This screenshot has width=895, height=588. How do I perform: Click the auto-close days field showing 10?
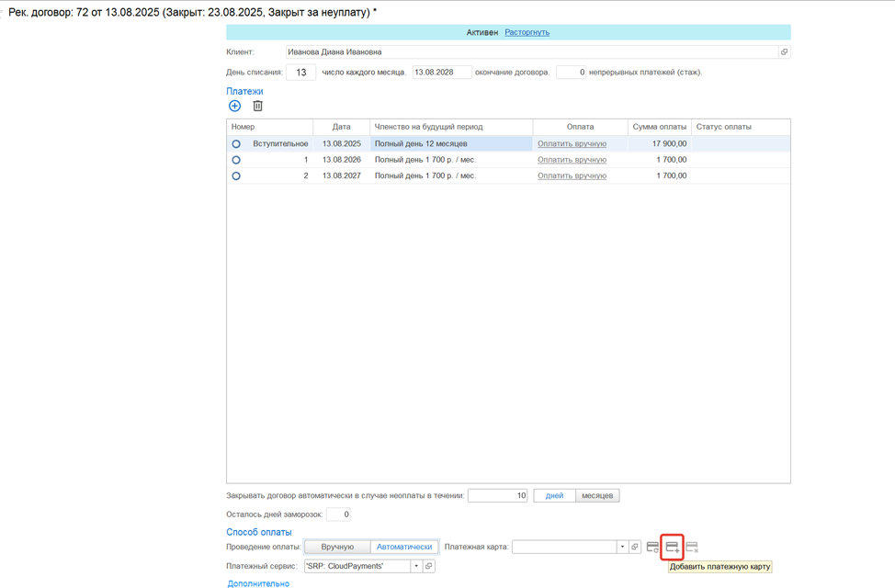coord(498,495)
